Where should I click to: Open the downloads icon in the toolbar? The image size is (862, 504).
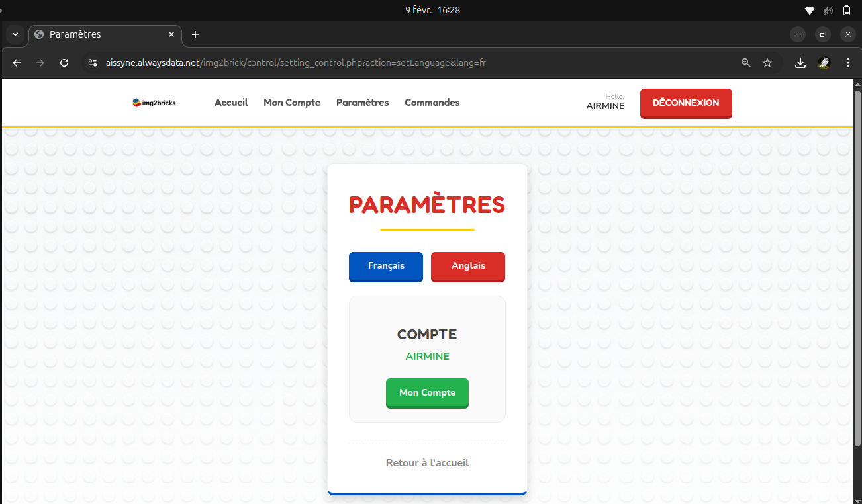[x=800, y=63]
